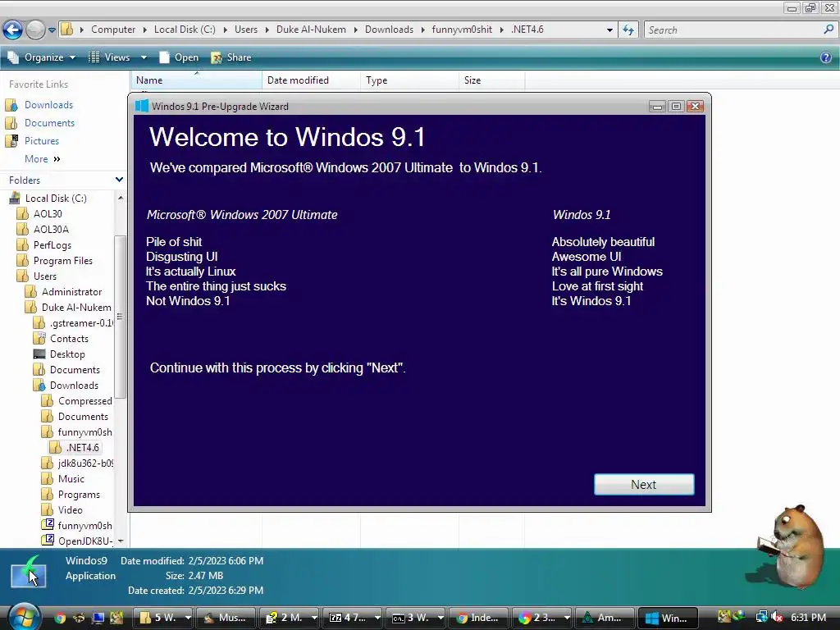Select Program Files in the folder tree
Screen dimensions: 840x630
[x=62, y=260]
